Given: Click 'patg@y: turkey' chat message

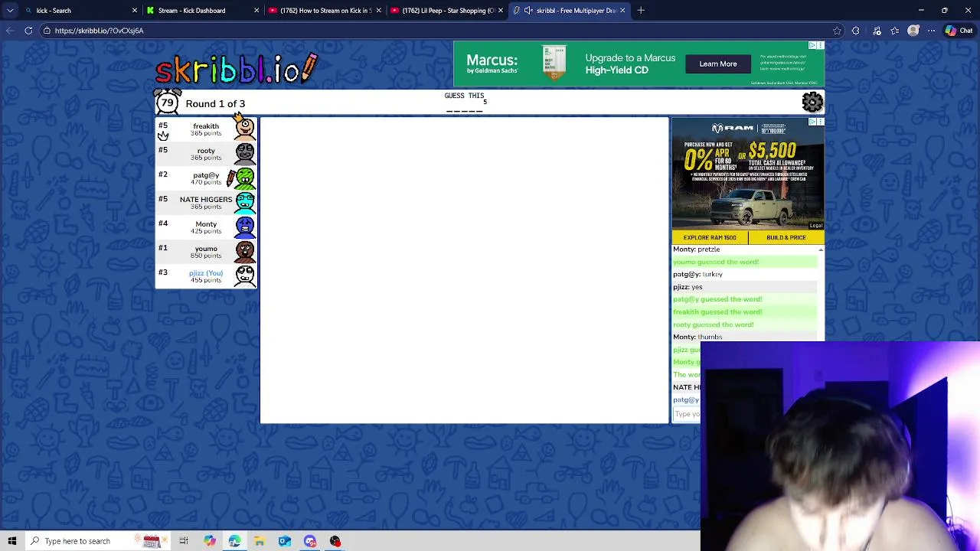Looking at the screenshot, I should coord(697,274).
